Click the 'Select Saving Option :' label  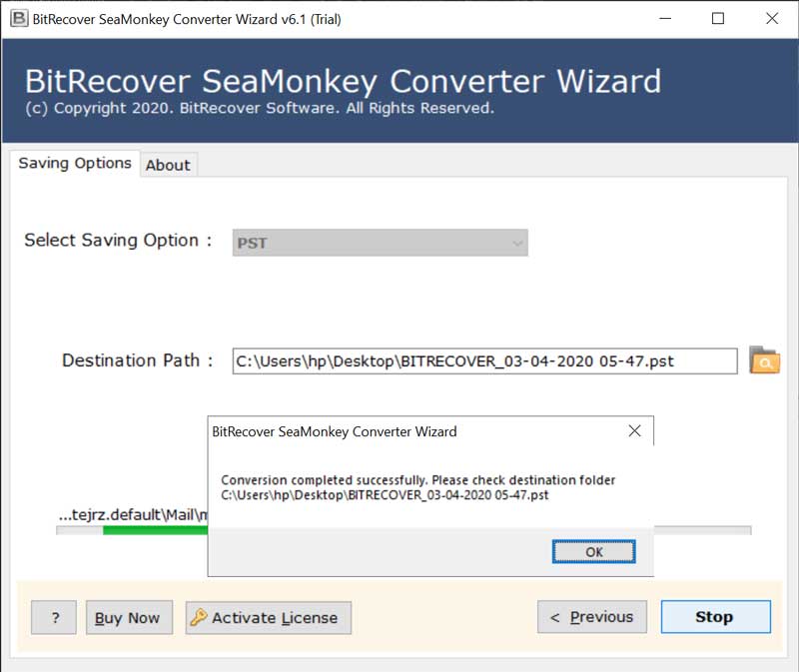coord(118,240)
